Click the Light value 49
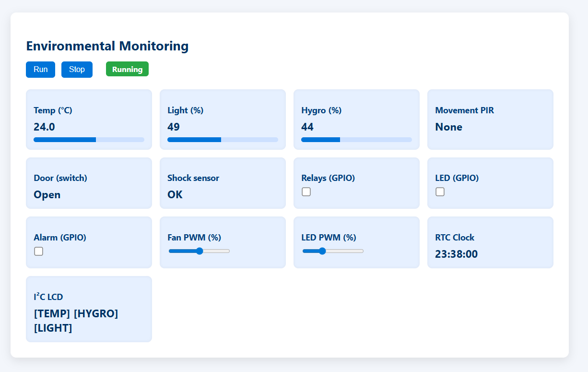Viewport: 588px width, 372px height. [174, 127]
